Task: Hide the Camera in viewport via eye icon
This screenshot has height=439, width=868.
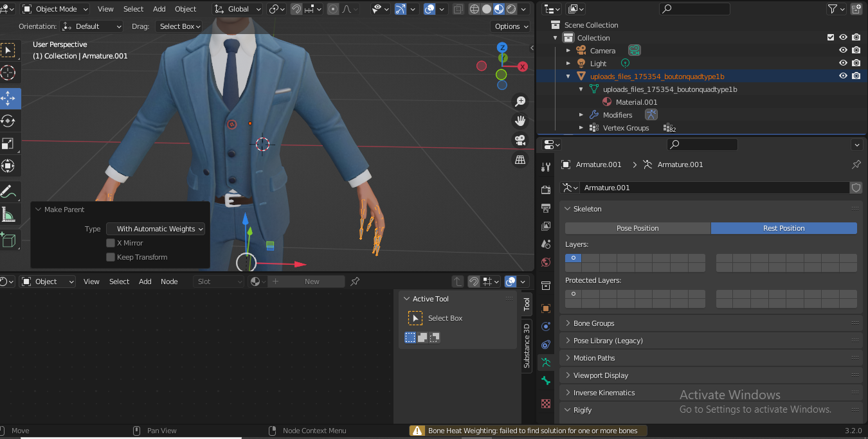Action: click(x=843, y=50)
